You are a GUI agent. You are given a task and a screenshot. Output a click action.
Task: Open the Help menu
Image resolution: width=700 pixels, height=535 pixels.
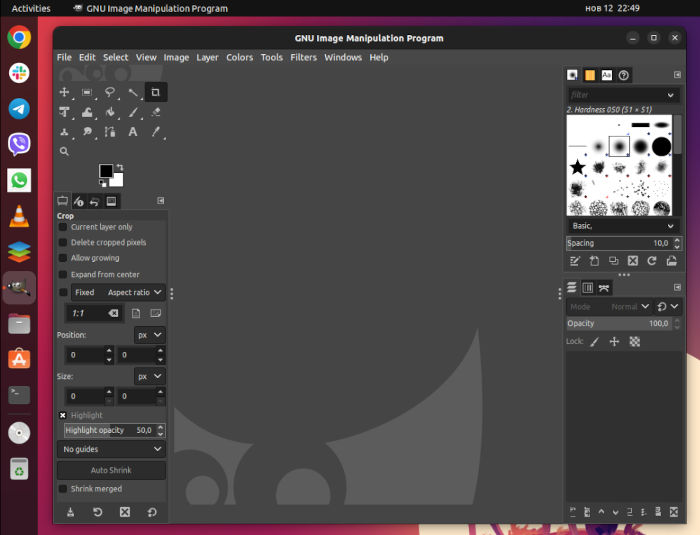pyautogui.click(x=379, y=57)
